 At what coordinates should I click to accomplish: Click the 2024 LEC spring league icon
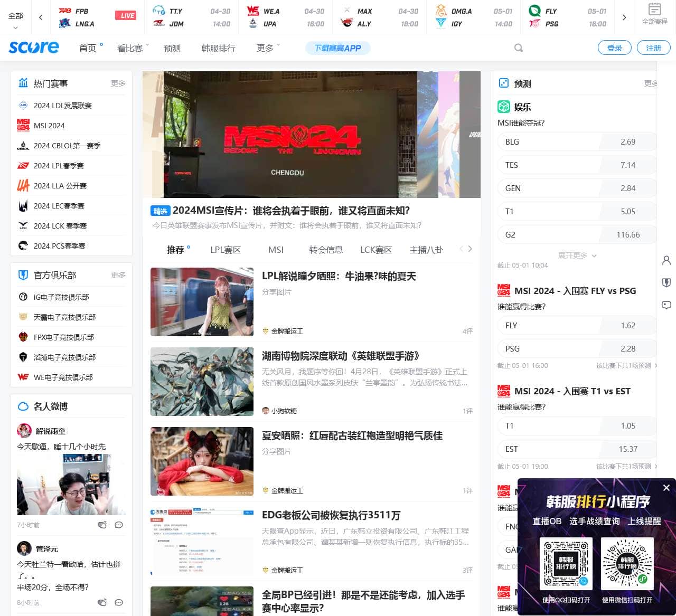click(23, 206)
